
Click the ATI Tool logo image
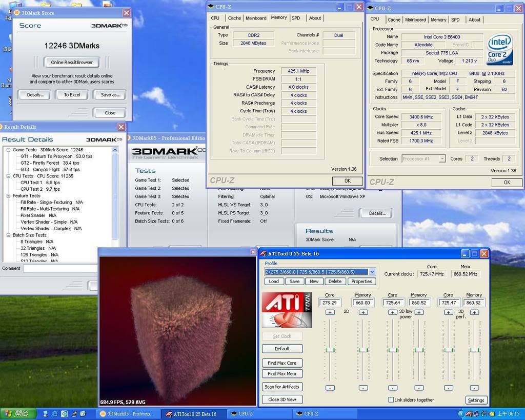(x=287, y=310)
